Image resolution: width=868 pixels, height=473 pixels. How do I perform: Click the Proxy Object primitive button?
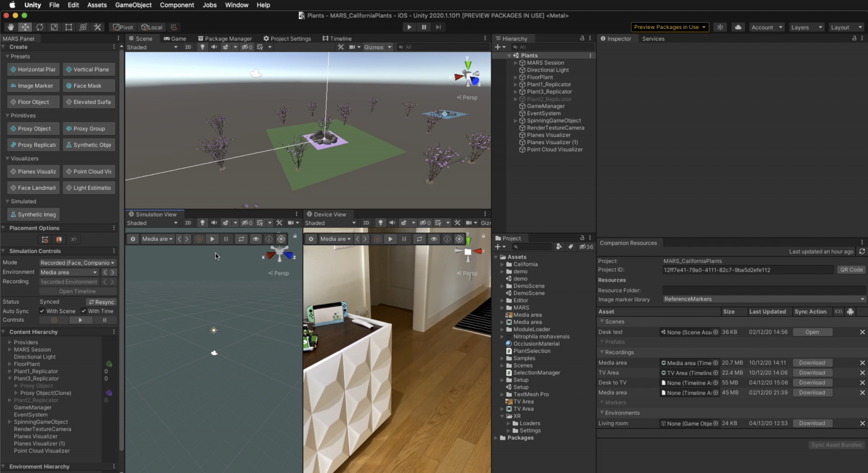33,129
